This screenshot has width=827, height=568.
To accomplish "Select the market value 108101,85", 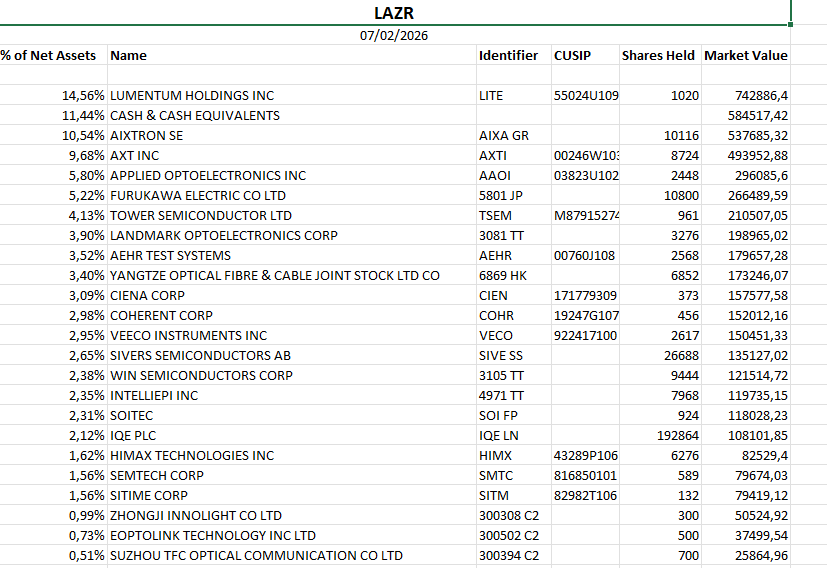I will [x=746, y=436].
